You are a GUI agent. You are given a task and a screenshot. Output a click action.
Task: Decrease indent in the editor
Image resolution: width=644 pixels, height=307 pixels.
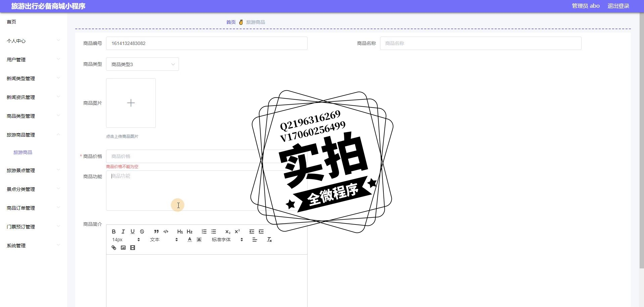pos(252,232)
